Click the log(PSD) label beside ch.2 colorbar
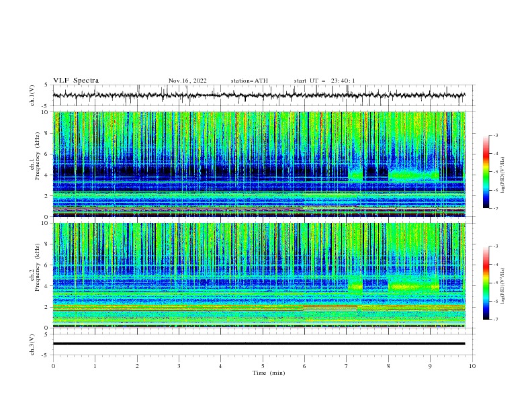Image resolution: width=532 pixels, height=411 pixels. coord(503,285)
